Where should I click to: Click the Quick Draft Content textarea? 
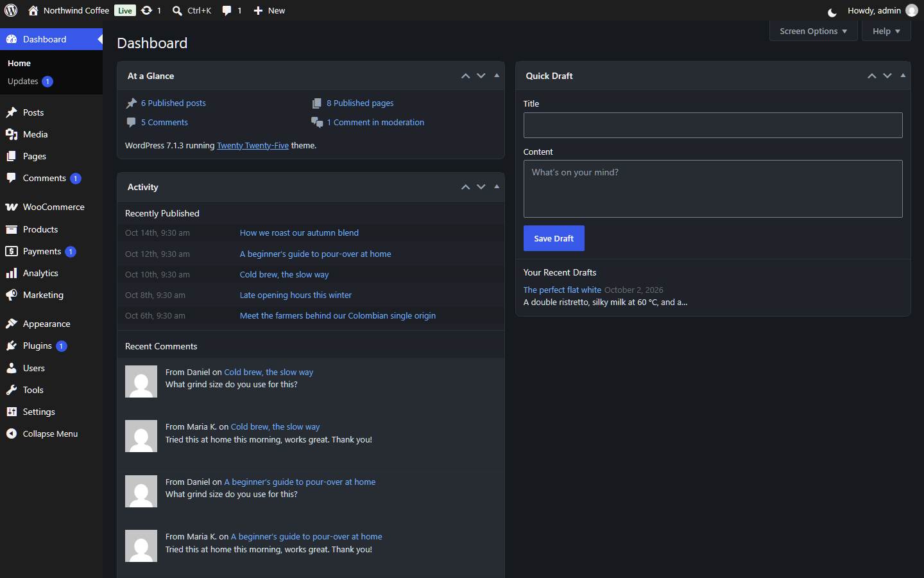[x=713, y=189]
